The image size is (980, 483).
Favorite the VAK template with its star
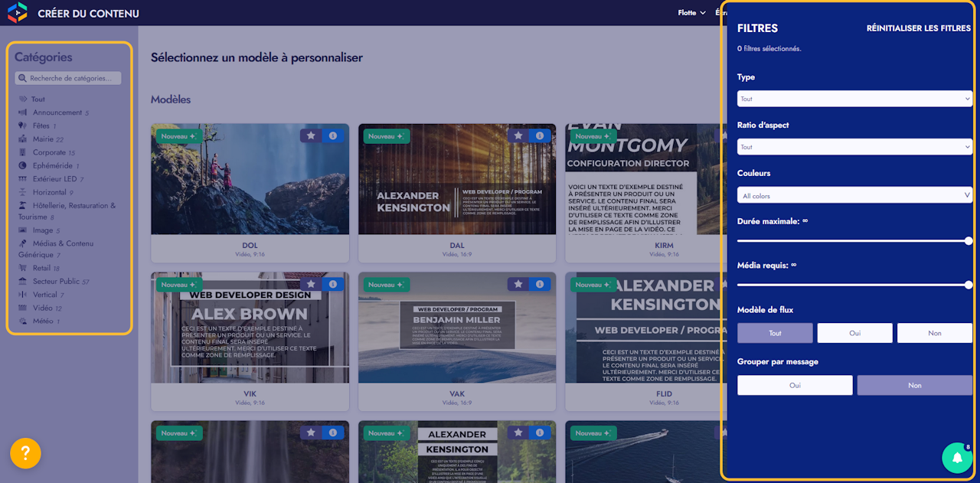tap(518, 284)
